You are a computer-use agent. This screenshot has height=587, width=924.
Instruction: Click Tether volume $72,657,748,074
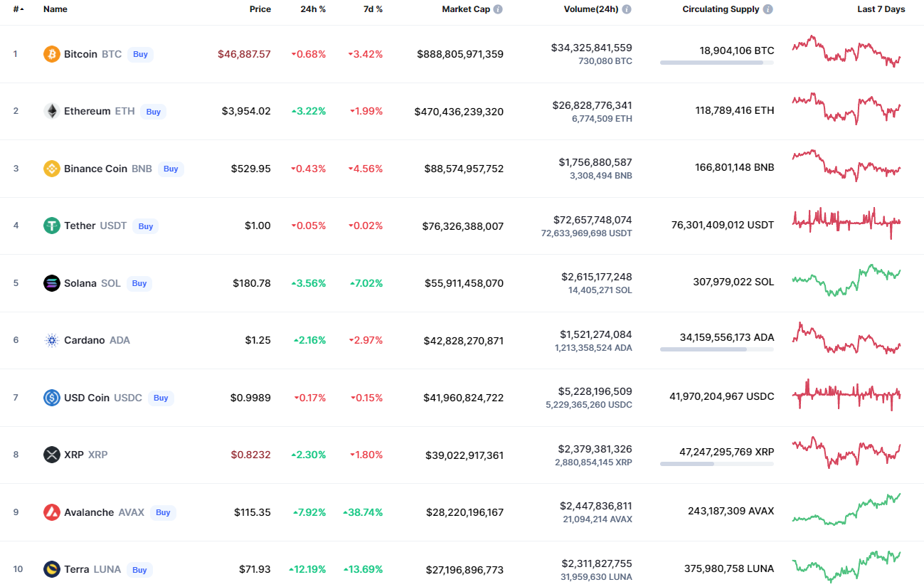(x=593, y=220)
